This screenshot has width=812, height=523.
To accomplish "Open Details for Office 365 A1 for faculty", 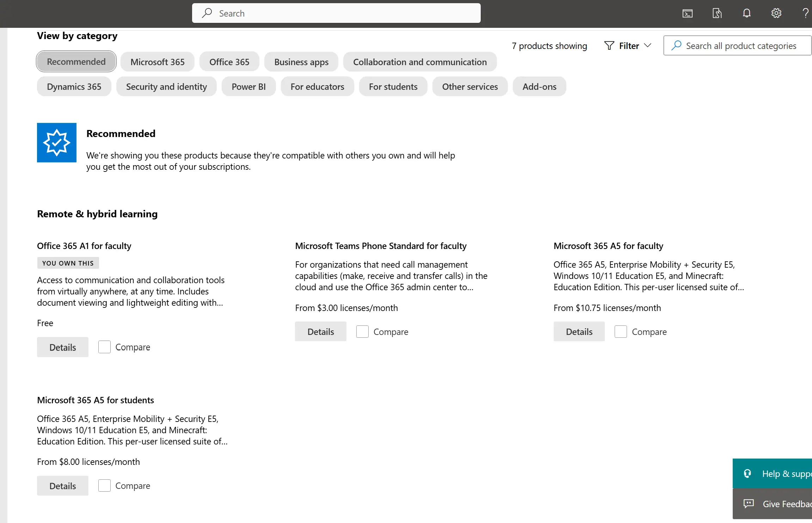I will pyautogui.click(x=63, y=347).
